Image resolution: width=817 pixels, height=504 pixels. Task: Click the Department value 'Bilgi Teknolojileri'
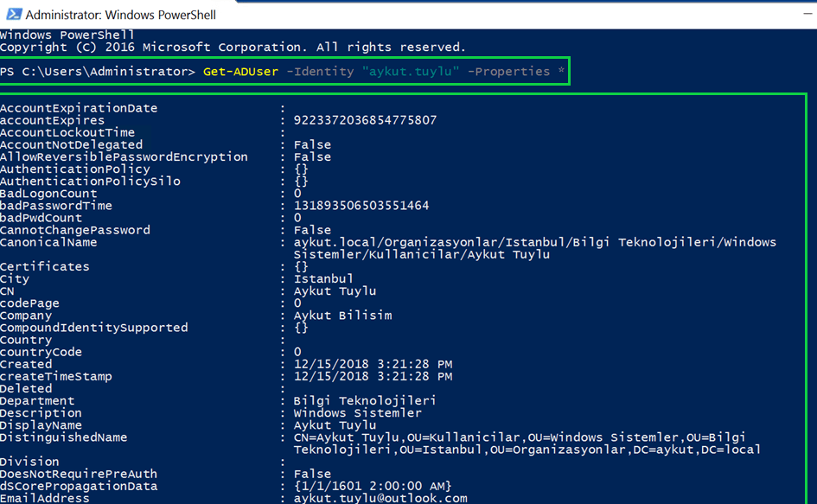365,400
